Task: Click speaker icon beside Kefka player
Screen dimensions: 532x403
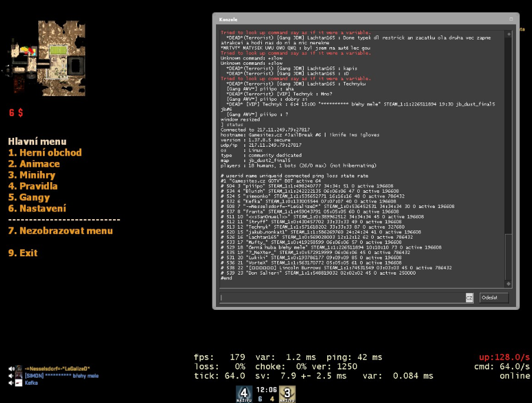Action: click(x=11, y=382)
